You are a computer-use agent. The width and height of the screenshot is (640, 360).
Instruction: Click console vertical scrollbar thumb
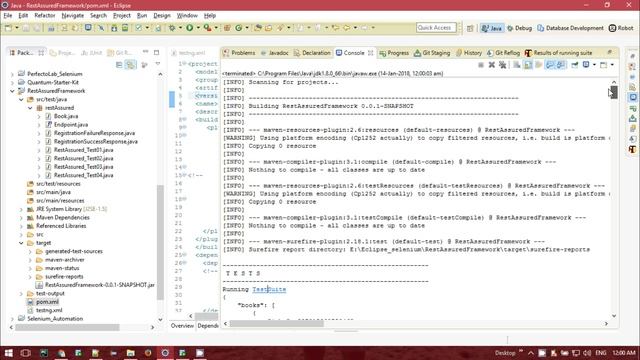pyautogui.click(x=614, y=92)
